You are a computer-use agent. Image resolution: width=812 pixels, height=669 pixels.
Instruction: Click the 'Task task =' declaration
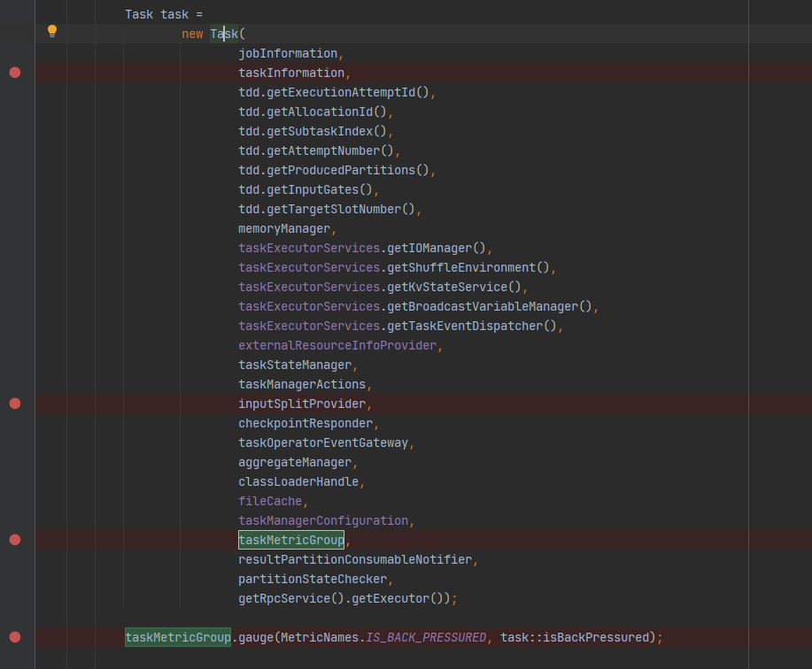[x=164, y=14]
